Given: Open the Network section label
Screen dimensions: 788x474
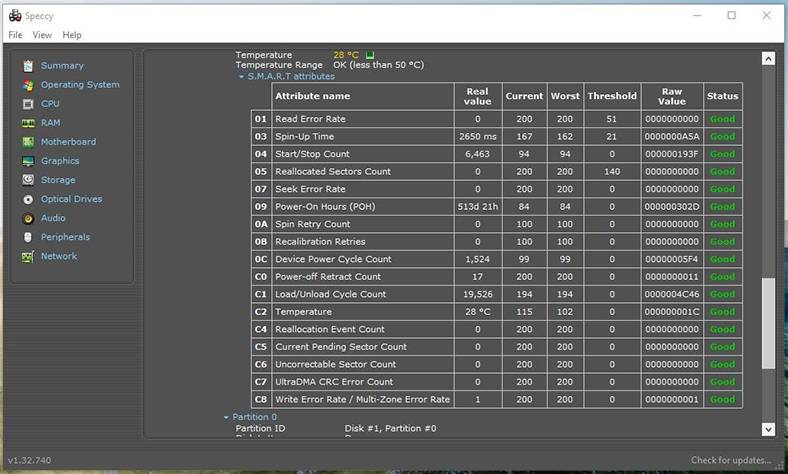Looking at the screenshot, I should point(59,256).
